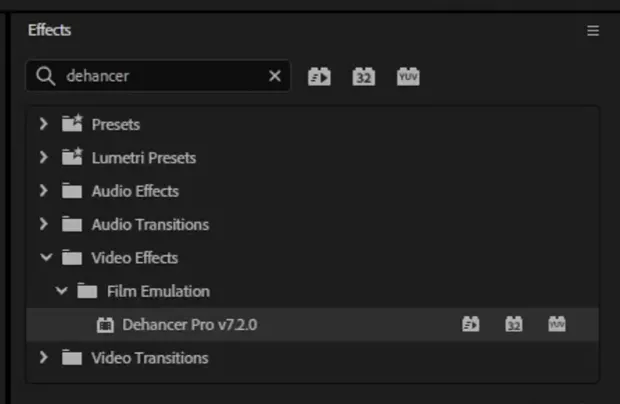Expand the Audio Effects folder
This screenshot has width=620, height=404.
(44, 191)
